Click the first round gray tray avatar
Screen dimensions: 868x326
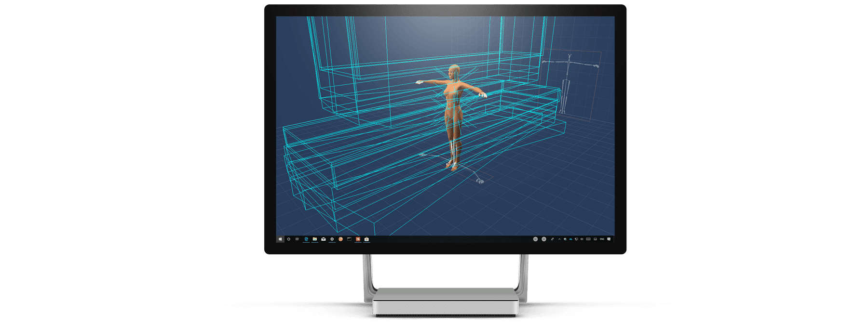pos(535,239)
